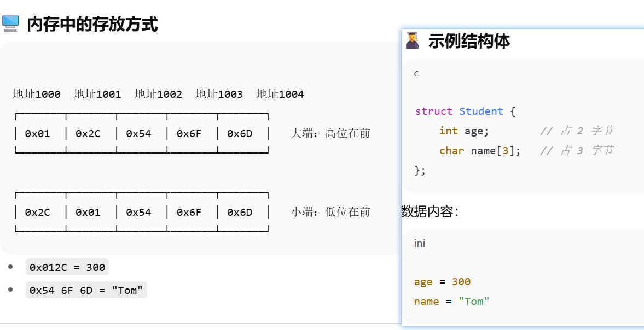The height and width of the screenshot is (330, 644).
Task: Click the computer monitor emoji icon
Action: click(10, 24)
